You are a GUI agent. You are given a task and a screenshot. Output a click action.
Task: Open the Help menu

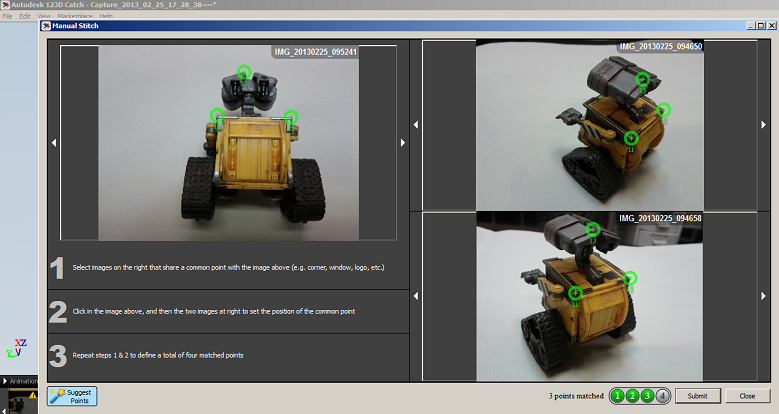(x=106, y=16)
